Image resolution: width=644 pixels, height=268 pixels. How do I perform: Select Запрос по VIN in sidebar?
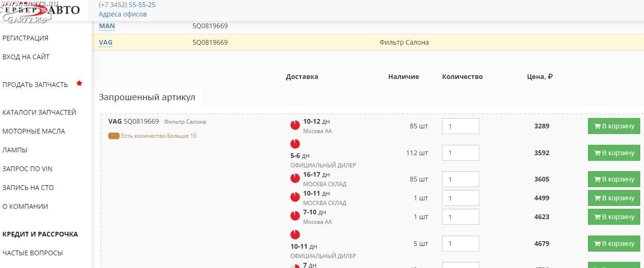tap(27, 169)
